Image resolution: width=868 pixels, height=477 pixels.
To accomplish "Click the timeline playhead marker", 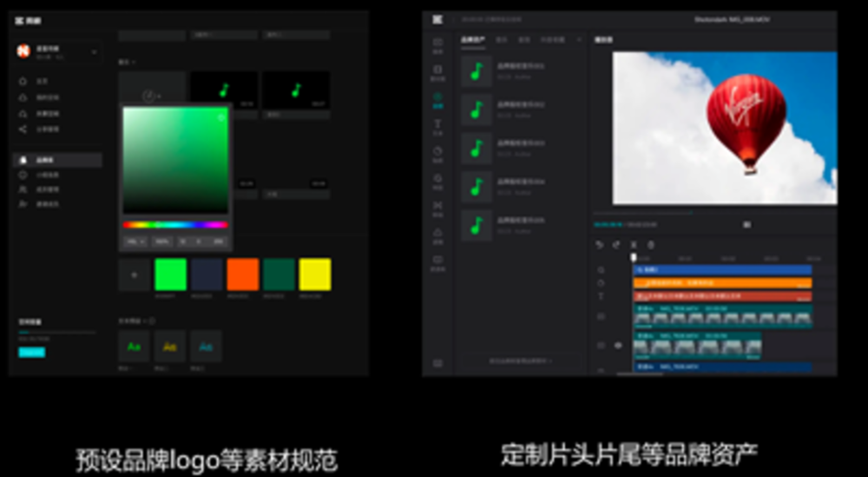I will 634,257.
